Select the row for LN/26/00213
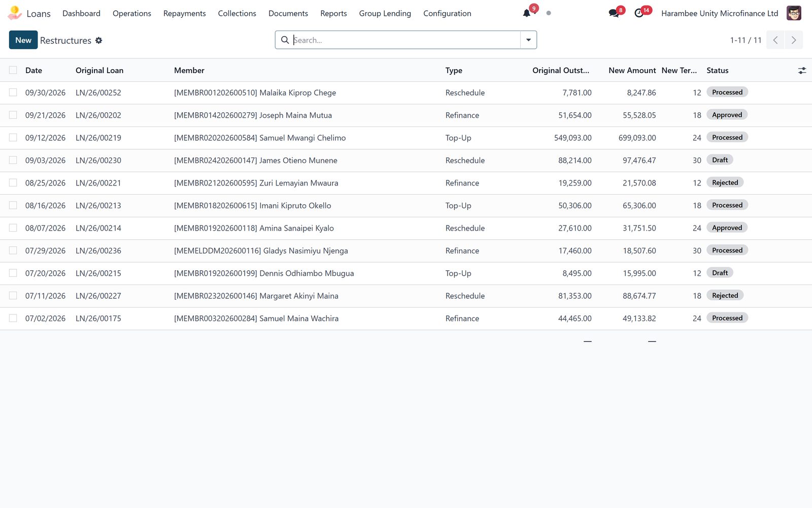 click(x=13, y=205)
